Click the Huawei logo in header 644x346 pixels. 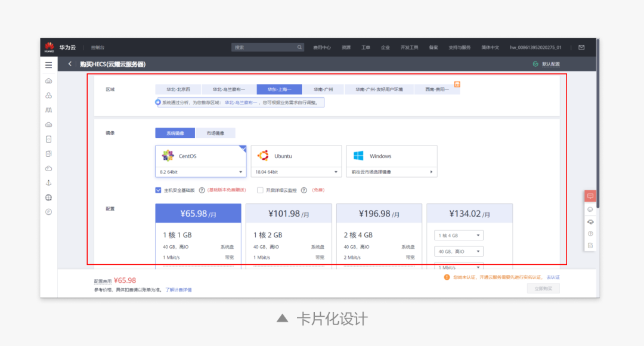pos(49,47)
